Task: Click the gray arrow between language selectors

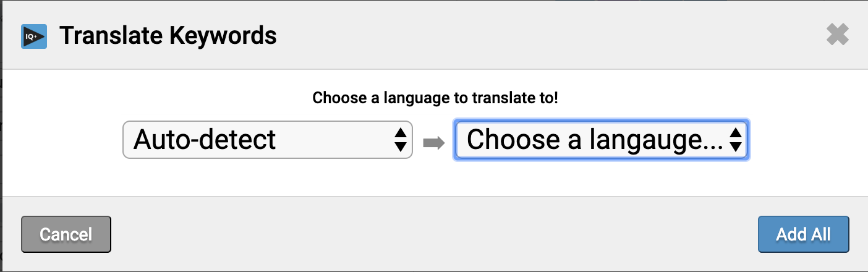Action: click(434, 143)
